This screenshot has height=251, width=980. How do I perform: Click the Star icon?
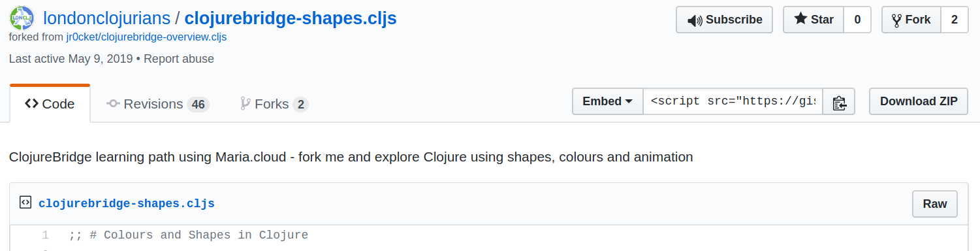800,19
